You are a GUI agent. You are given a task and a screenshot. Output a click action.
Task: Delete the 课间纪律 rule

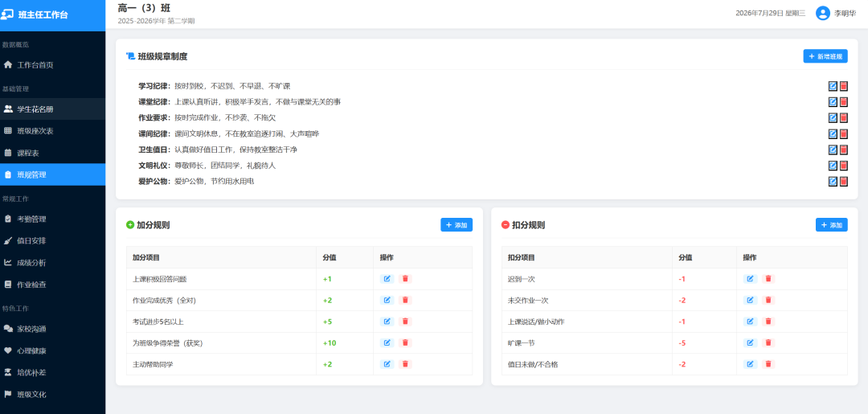point(844,134)
